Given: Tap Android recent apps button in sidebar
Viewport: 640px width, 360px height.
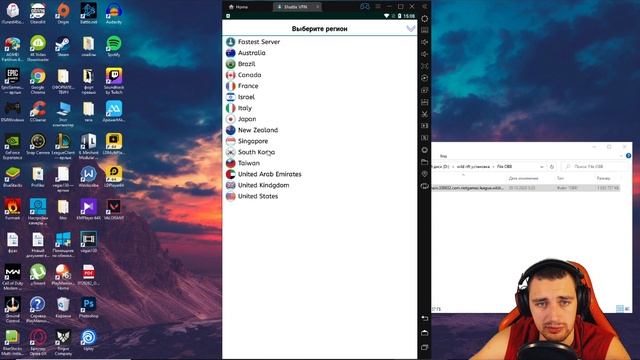Looking at the screenshot, I should (x=424, y=347).
